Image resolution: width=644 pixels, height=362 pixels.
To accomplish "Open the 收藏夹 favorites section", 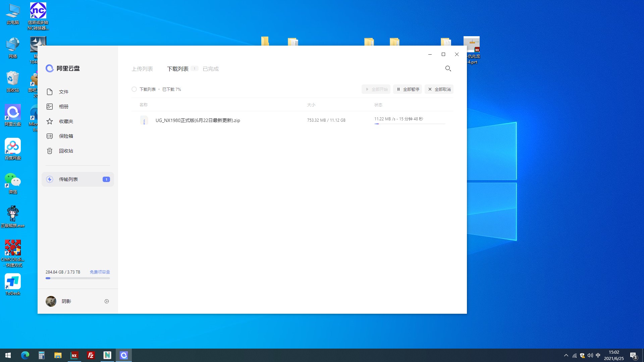I will (x=78, y=121).
